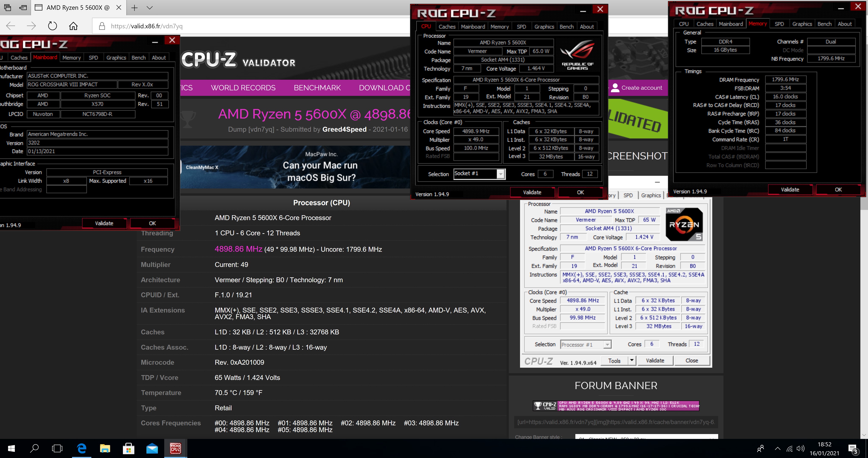Close the AMD Ryzen 5 5600X browser tab
The image size is (868, 458).
tap(119, 7)
